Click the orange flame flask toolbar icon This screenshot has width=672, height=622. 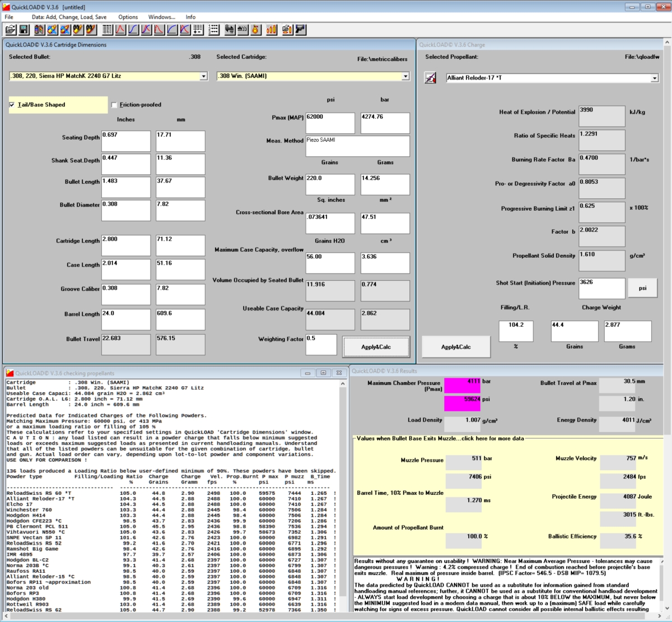point(255,29)
